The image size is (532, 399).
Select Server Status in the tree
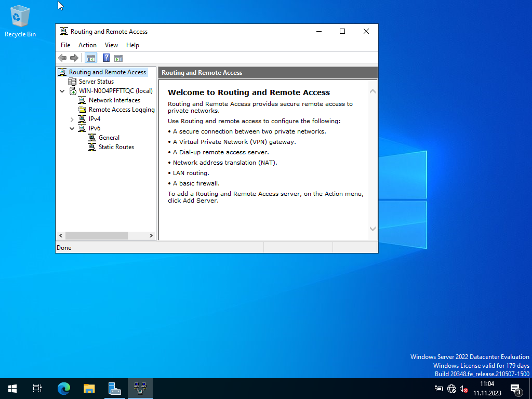coord(96,82)
